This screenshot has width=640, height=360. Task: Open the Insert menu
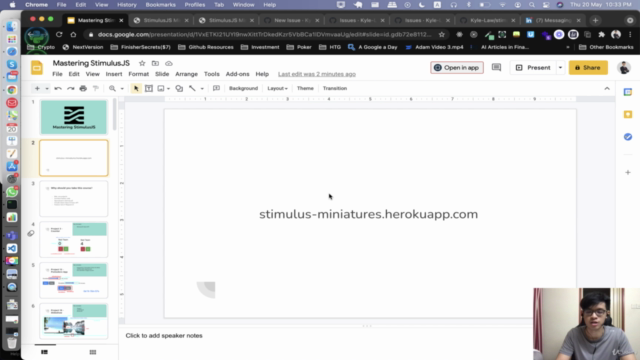coord(114,74)
